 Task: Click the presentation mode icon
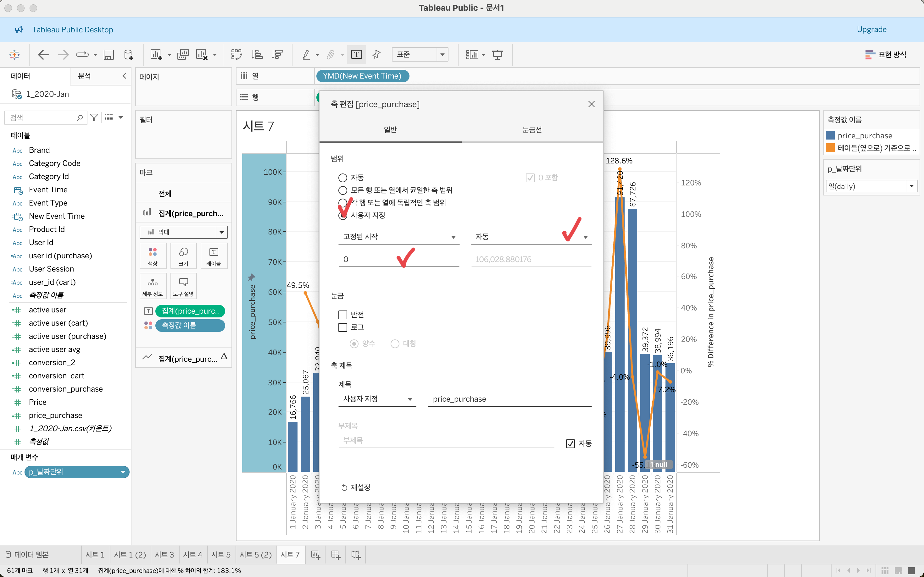click(x=497, y=55)
